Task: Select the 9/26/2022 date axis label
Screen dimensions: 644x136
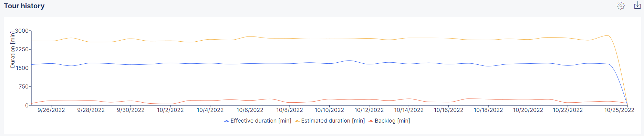Action: click(x=51, y=110)
